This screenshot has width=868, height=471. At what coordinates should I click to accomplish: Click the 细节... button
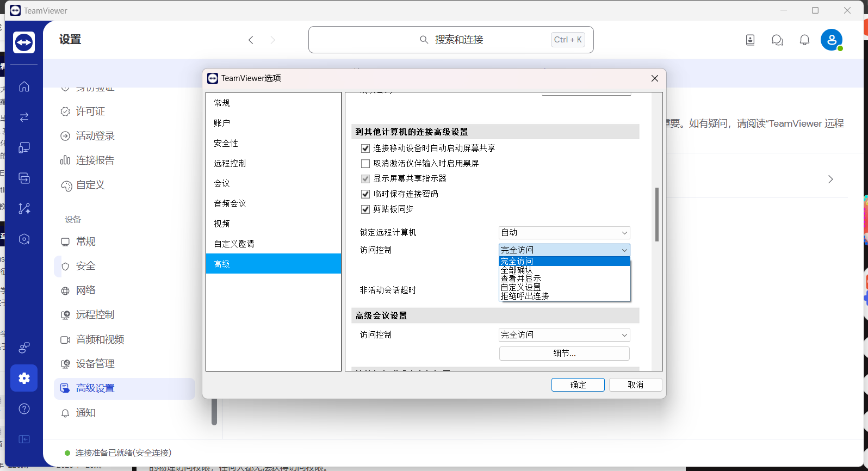565,354
